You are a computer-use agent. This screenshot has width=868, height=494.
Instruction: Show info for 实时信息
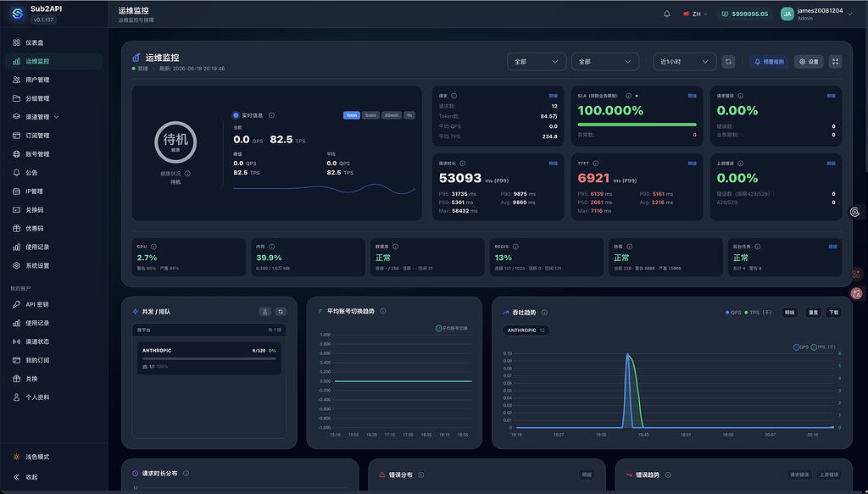click(272, 115)
